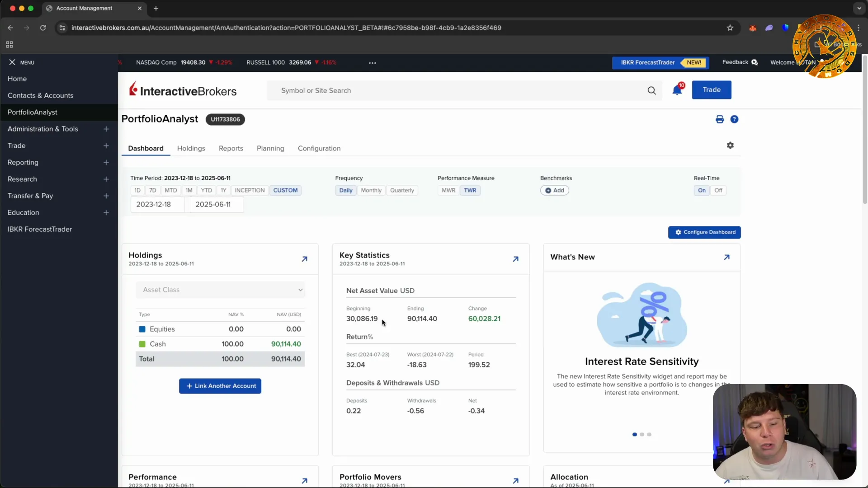Open the notifications bell
The height and width of the screenshot is (488, 868).
click(x=677, y=90)
